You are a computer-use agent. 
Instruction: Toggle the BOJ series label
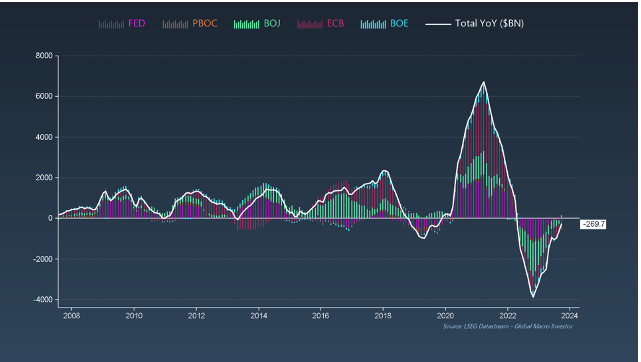click(272, 23)
